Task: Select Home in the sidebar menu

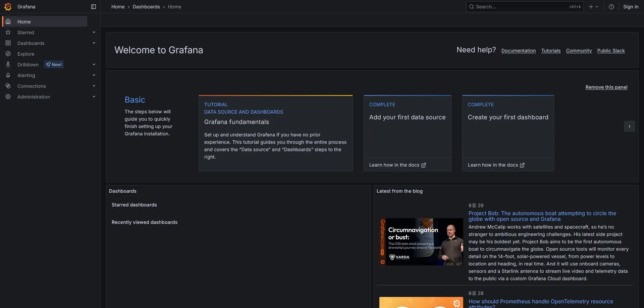Action: click(24, 22)
